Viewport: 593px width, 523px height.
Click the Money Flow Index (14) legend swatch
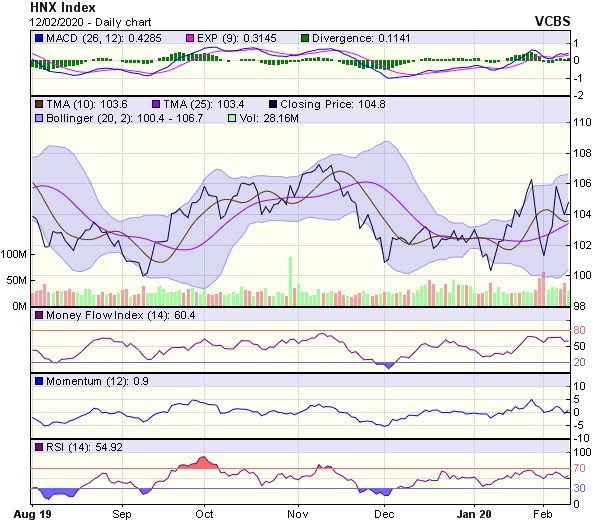click(39, 315)
